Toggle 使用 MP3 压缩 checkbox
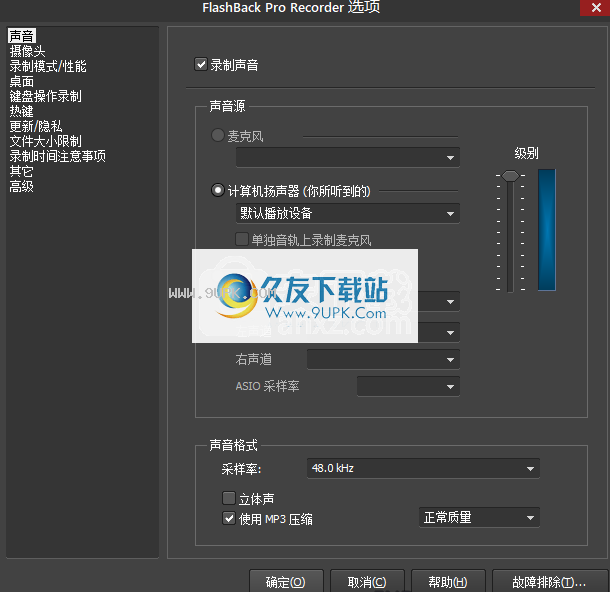The height and width of the screenshot is (592, 610). pos(229,518)
